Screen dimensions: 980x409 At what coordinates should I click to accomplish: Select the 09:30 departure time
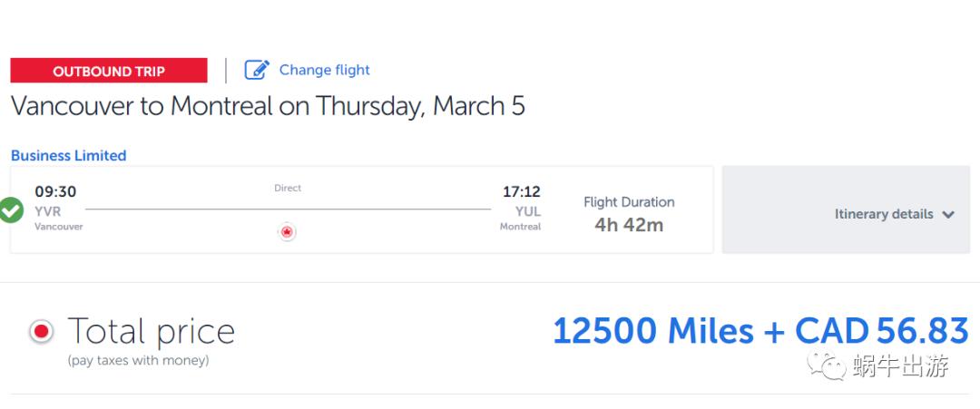point(55,191)
